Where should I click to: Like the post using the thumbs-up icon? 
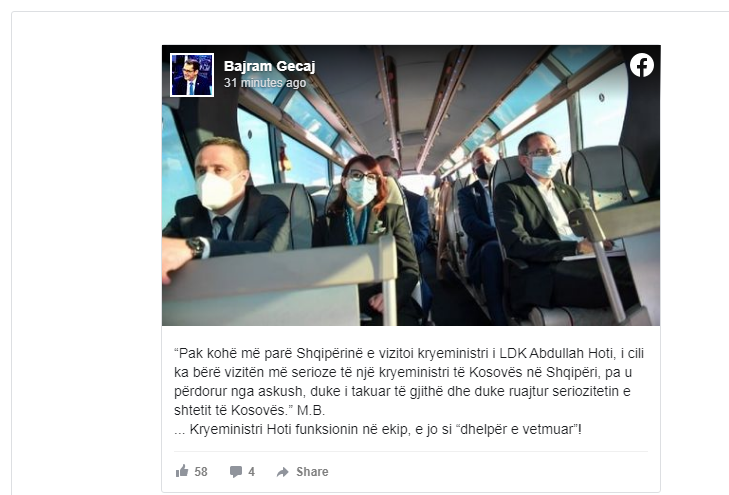[182, 471]
